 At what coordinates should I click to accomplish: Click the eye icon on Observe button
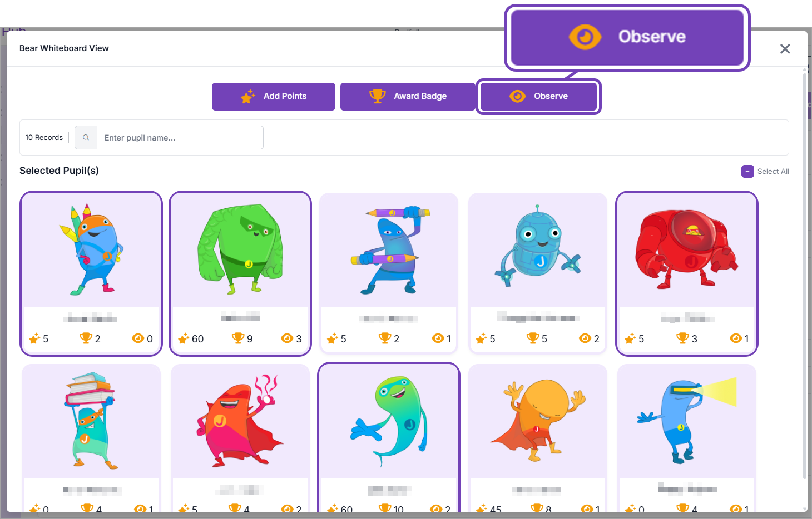coord(518,96)
